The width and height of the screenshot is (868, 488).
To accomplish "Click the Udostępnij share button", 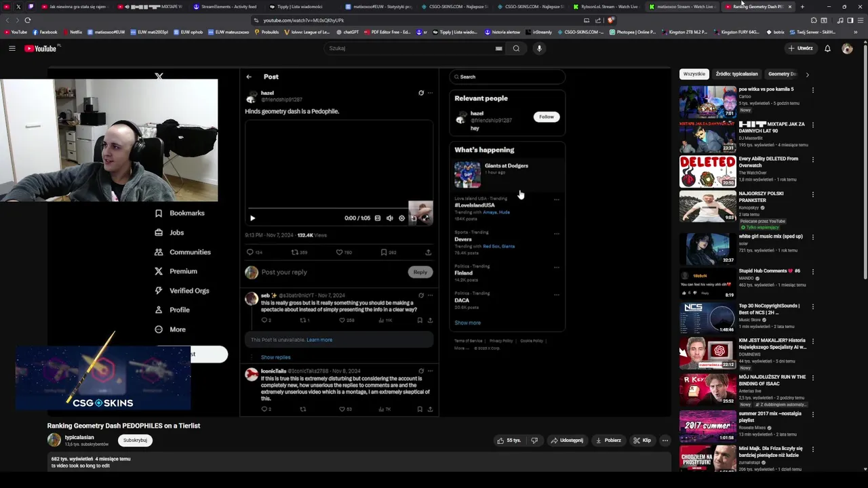I will coord(567,441).
